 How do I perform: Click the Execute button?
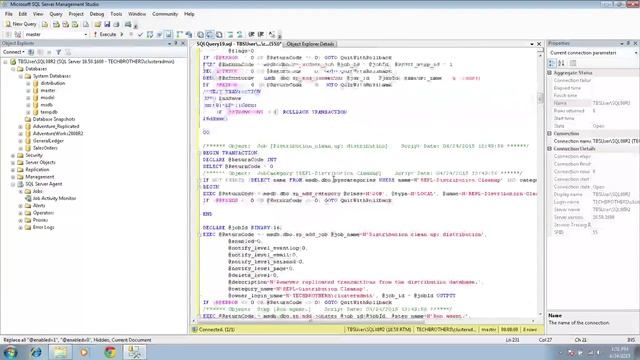pos(105,35)
